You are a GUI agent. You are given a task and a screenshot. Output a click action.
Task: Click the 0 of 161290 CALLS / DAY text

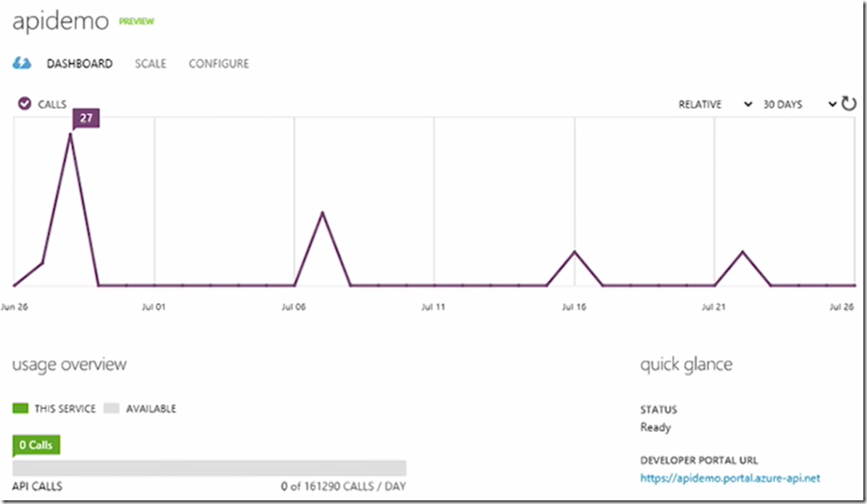pyautogui.click(x=344, y=487)
